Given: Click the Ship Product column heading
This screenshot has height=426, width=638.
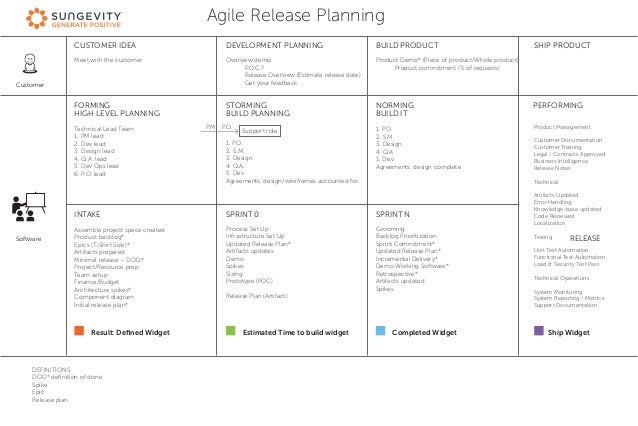Looking at the screenshot, I should pyautogui.click(x=562, y=45).
